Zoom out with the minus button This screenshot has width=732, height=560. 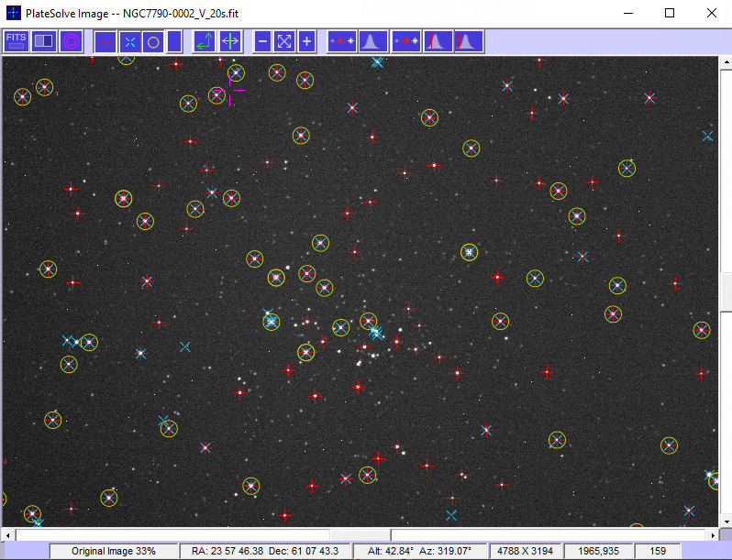click(x=262, y=41)
